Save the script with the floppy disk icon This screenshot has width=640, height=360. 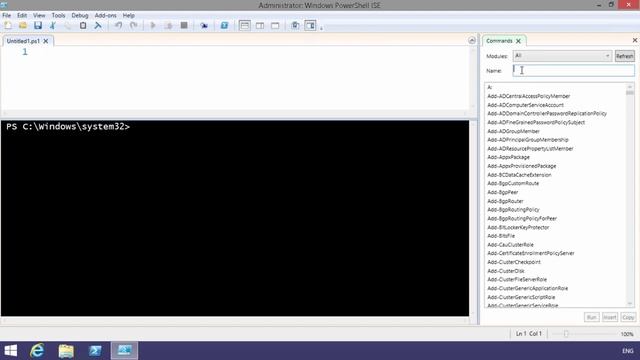pos(38,26)
